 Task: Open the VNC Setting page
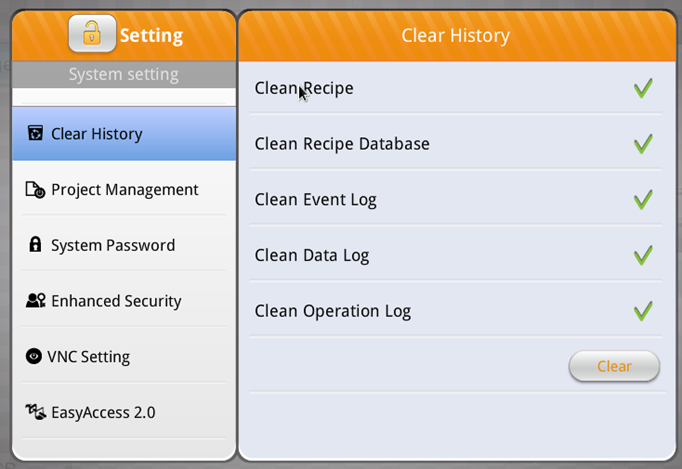point(124,356)
